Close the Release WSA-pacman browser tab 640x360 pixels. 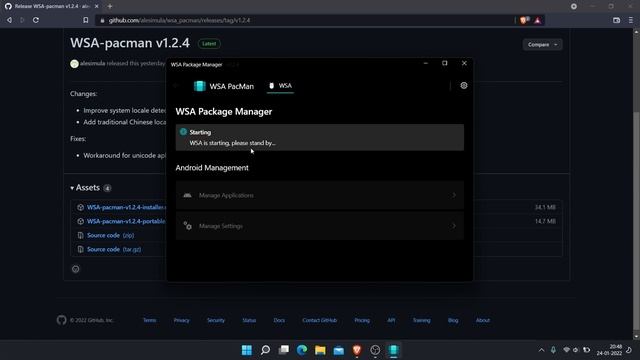point(96,6)
